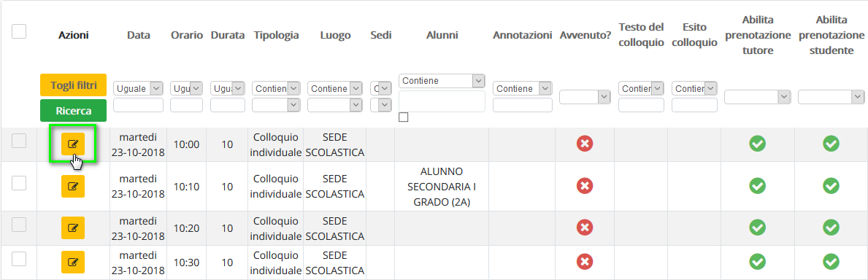Sort by the Data column header
The height and width of the screenshot is (280, 868).
coord(139,36)
